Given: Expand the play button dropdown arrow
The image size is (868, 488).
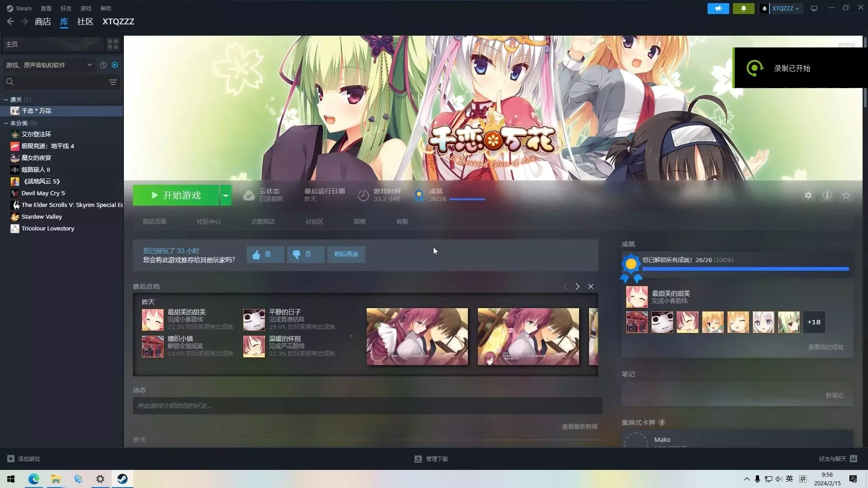Looking at the screenshot, I should point(226,195).
